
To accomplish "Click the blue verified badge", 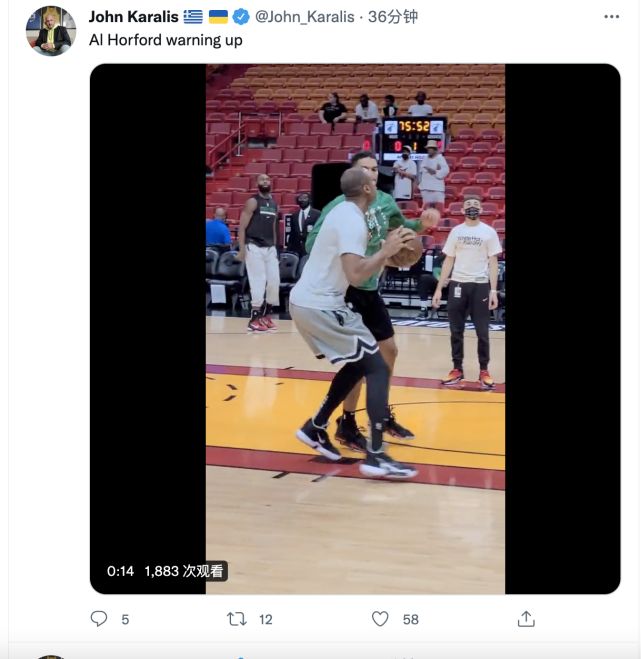I will point(242,17).
